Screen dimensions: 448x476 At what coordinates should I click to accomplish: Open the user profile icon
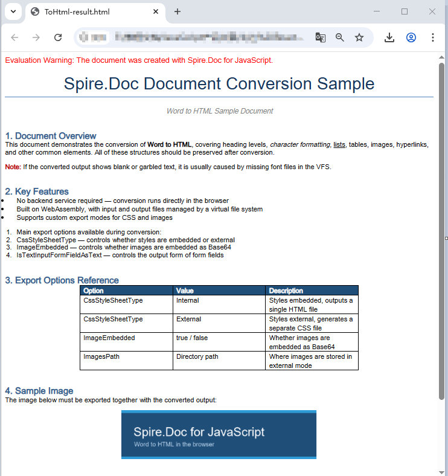(411, 37)
